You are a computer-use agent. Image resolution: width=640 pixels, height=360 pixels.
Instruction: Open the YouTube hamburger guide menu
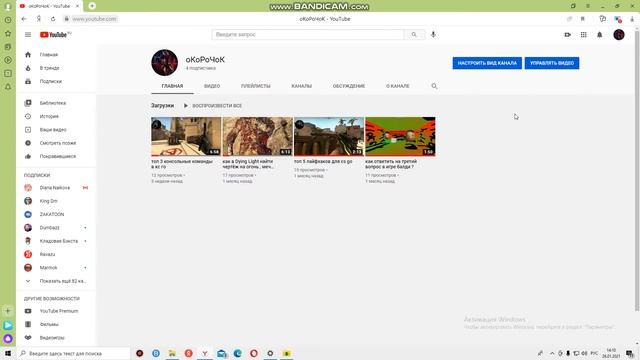28,35
